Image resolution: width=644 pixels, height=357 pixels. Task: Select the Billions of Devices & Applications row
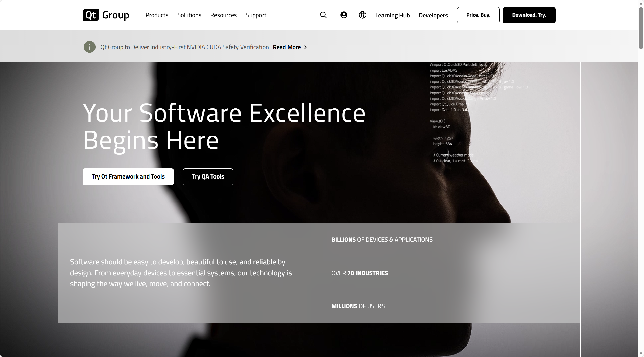coord(381,240)
